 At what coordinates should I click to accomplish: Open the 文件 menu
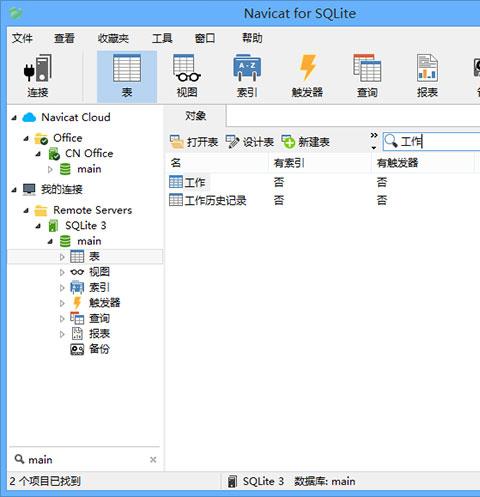coord(22,38)
